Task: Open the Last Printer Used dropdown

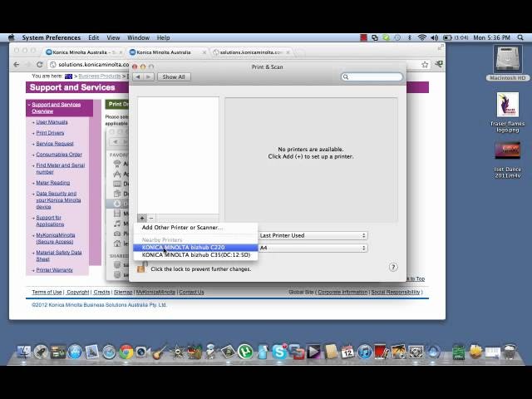Action: click(313, 235)
